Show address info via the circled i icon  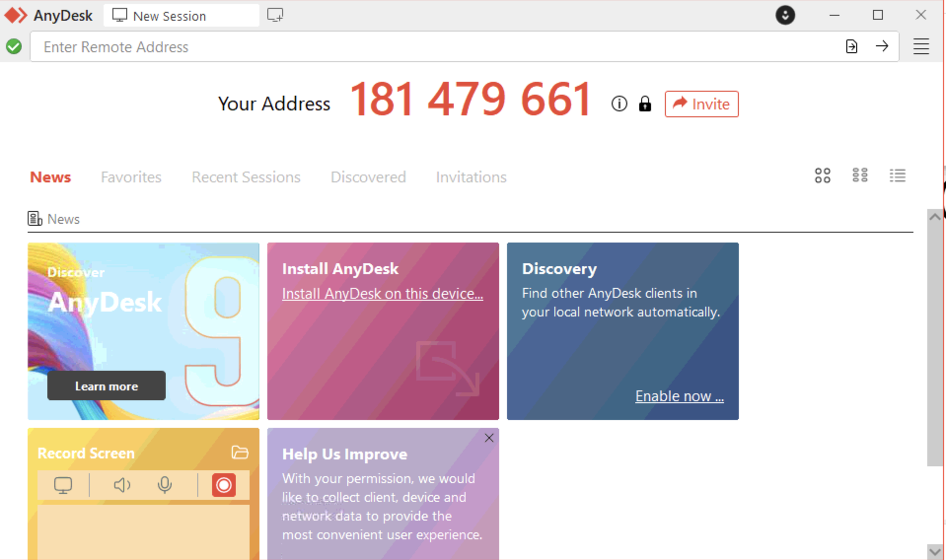(x=619, y=104)
